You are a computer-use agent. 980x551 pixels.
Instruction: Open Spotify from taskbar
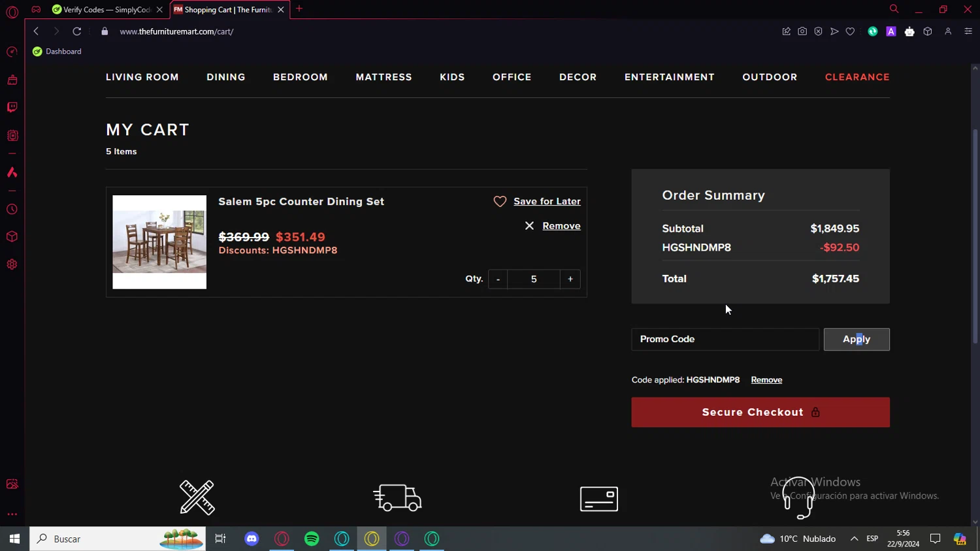(312, 539)
